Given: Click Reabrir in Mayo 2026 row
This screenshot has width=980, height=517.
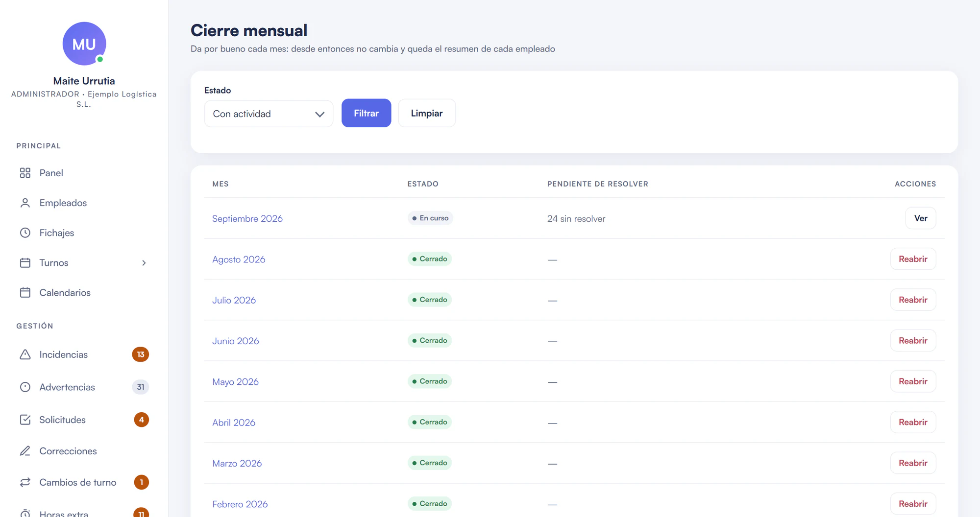Looking at the screenshot, I should click(913, 381).
